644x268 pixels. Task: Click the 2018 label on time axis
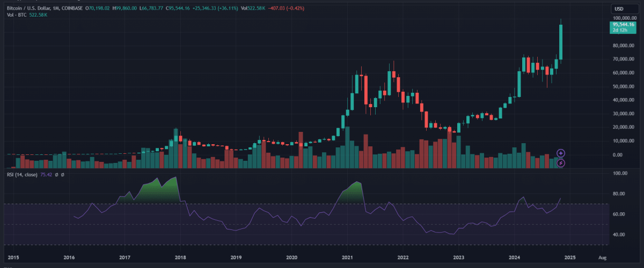[180, 258]
